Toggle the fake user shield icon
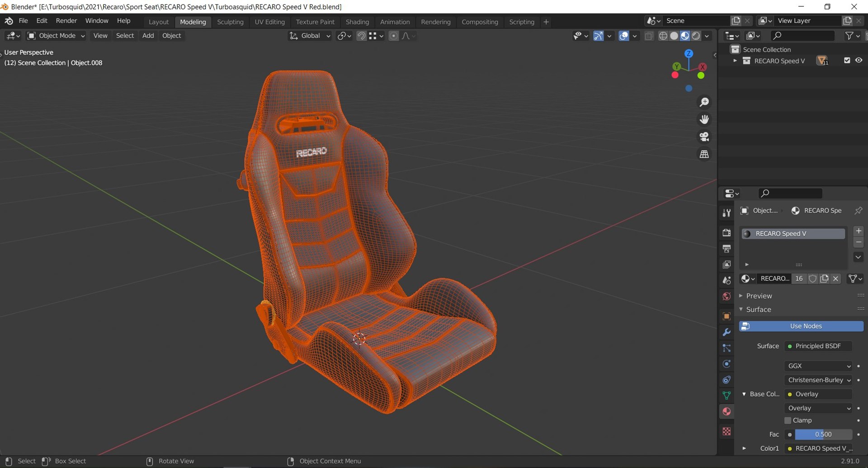868x468 pixels. coord(812,279)
